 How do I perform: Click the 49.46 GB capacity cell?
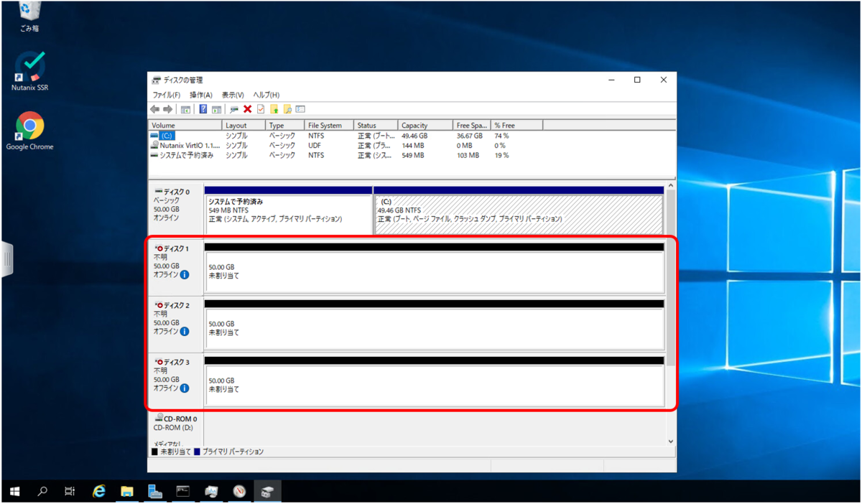point(414,136)
